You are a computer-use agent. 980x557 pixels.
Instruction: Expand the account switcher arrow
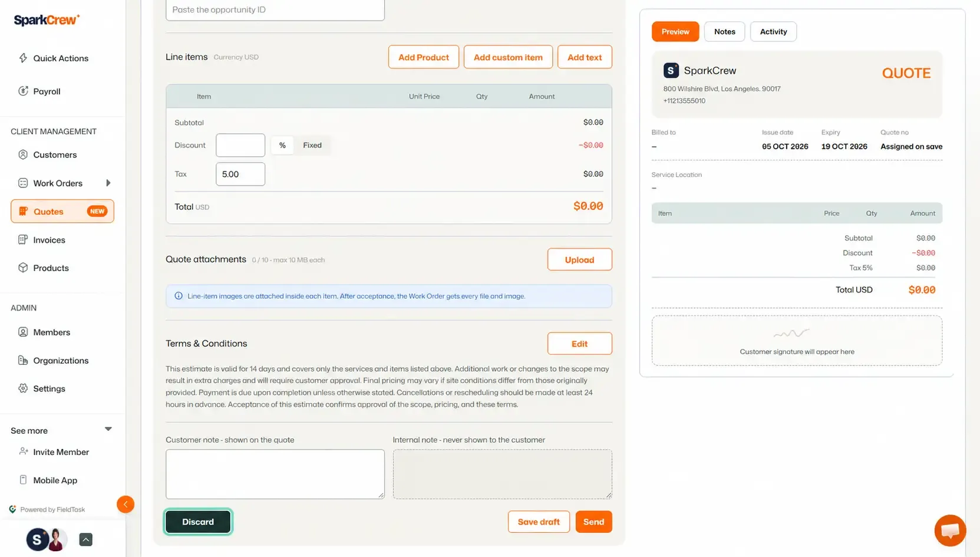85,539
